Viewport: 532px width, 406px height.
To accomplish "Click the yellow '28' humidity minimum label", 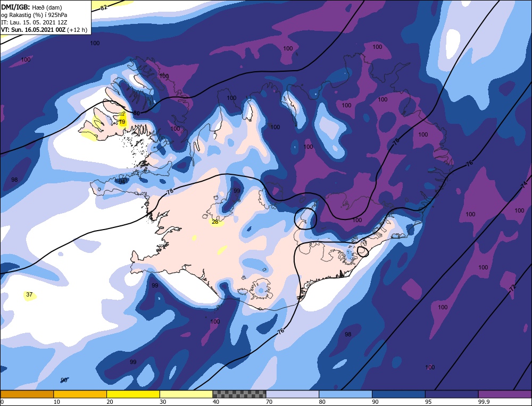I will point(215,222).
